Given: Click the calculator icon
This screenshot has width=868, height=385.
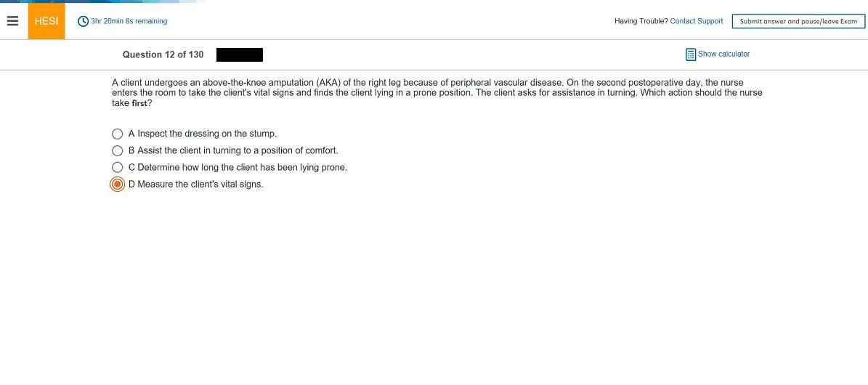Looking at the screenshot, I should (690, 54).
